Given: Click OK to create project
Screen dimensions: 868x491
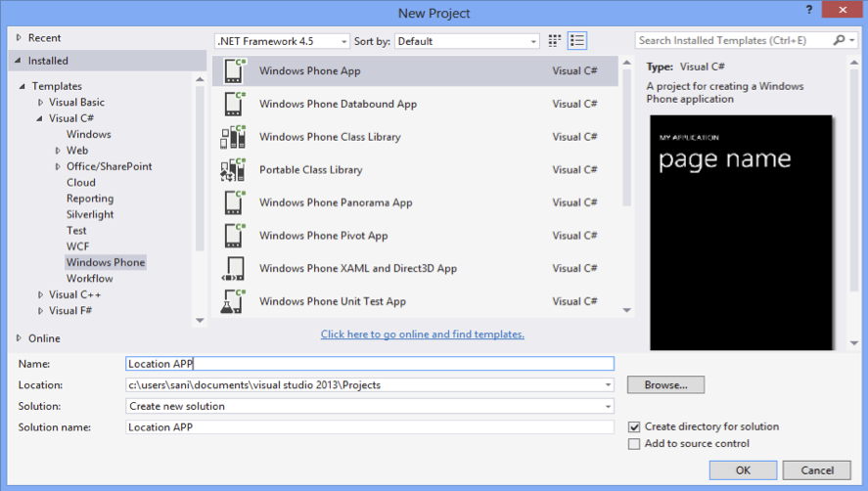Looking at the screenshot, I should tap(743, 469).
